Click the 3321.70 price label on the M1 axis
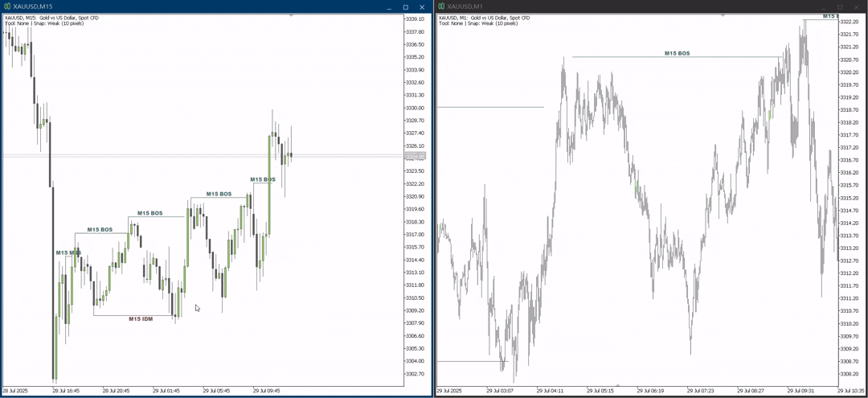This screenshot has width=868, height=398. pos(850,35)
